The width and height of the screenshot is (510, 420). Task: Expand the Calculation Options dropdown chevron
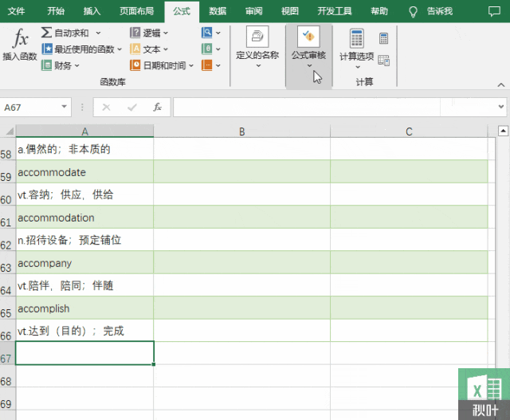[358, 67]
